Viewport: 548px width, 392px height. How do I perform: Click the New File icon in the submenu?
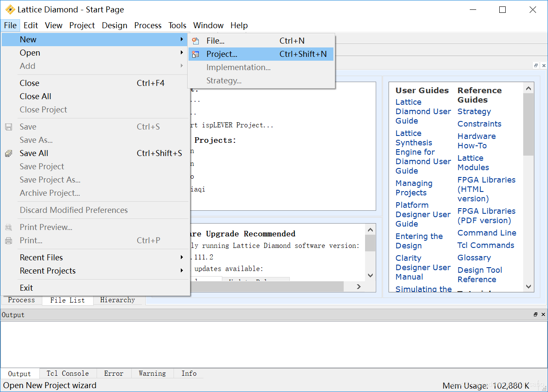click(195, 41)
